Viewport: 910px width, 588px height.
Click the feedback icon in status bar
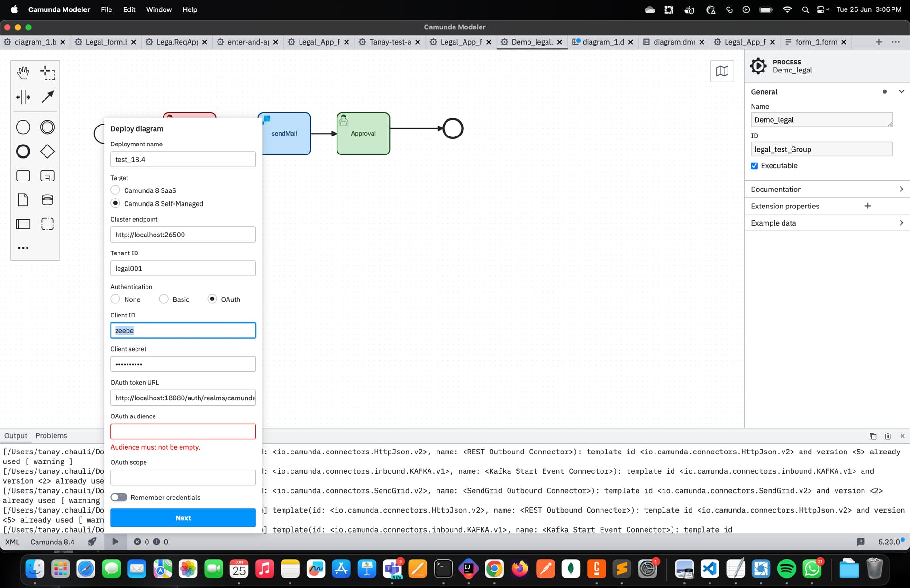coord(861,542)
